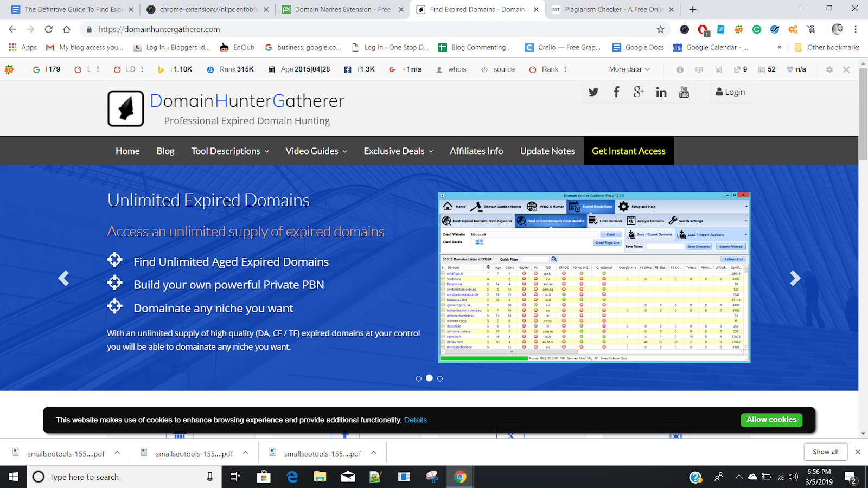
Task: Open the Blog menu item
Action: tap(165, 151)
